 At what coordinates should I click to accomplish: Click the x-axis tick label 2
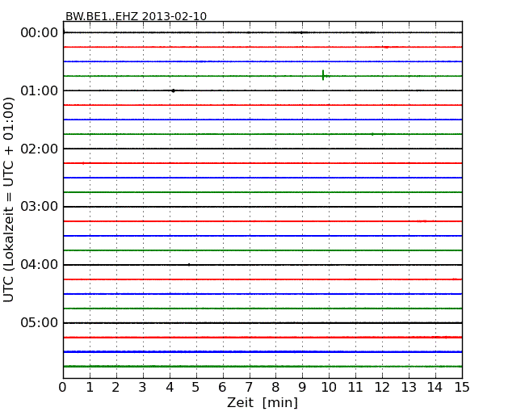coord(115,387)
